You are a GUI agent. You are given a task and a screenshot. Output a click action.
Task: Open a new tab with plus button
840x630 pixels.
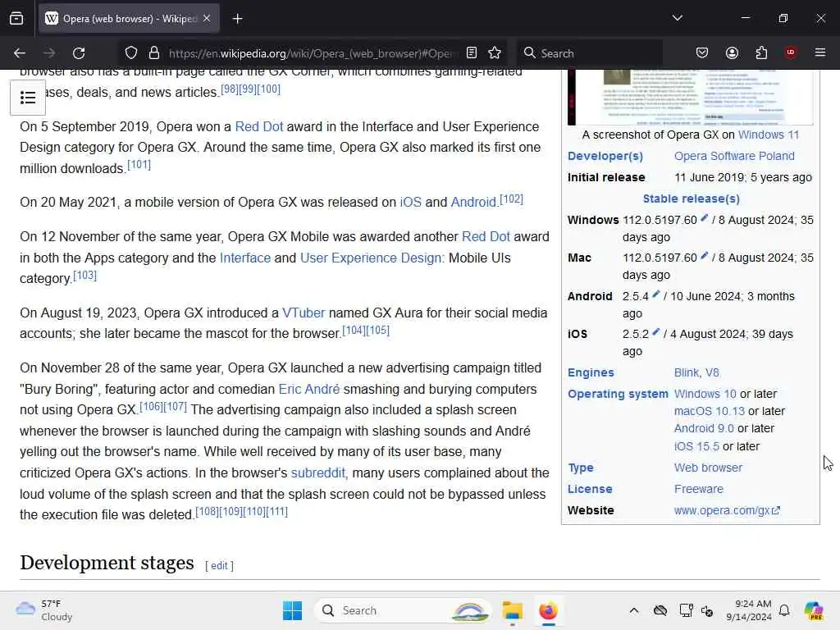(x=237, y=19)
